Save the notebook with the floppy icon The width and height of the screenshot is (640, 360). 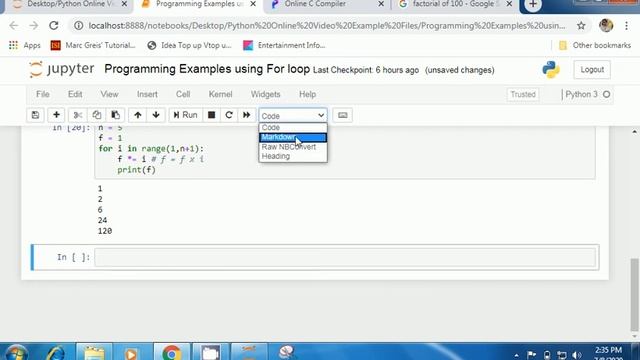36,115
